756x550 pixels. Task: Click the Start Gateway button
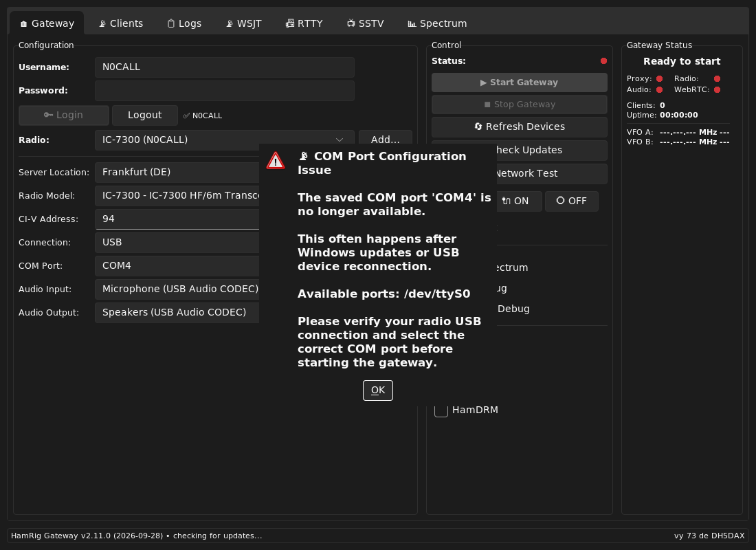[520, 82]
